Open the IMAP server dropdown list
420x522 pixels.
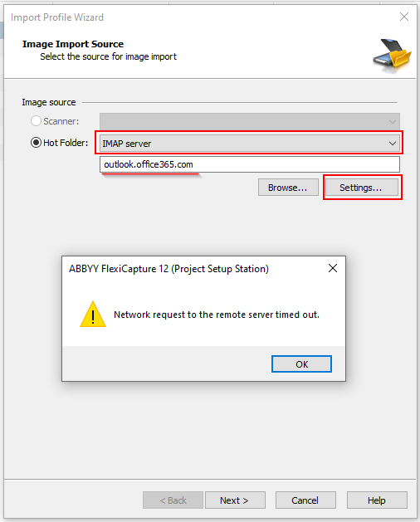[250, 144]
